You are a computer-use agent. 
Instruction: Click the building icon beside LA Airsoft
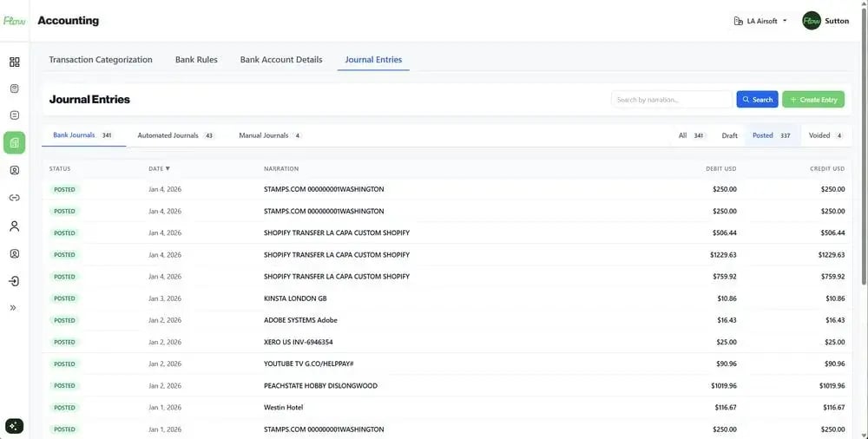click(x=738, y=21)
